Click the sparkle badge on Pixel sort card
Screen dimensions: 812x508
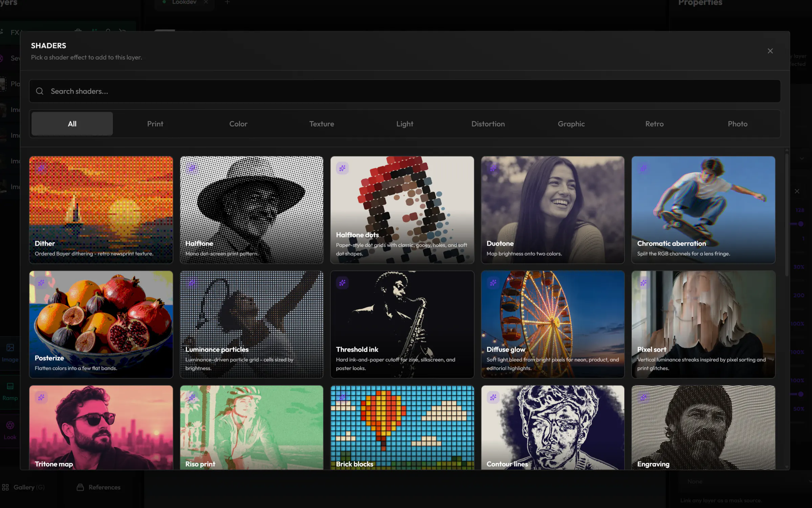tap(644, 283)
